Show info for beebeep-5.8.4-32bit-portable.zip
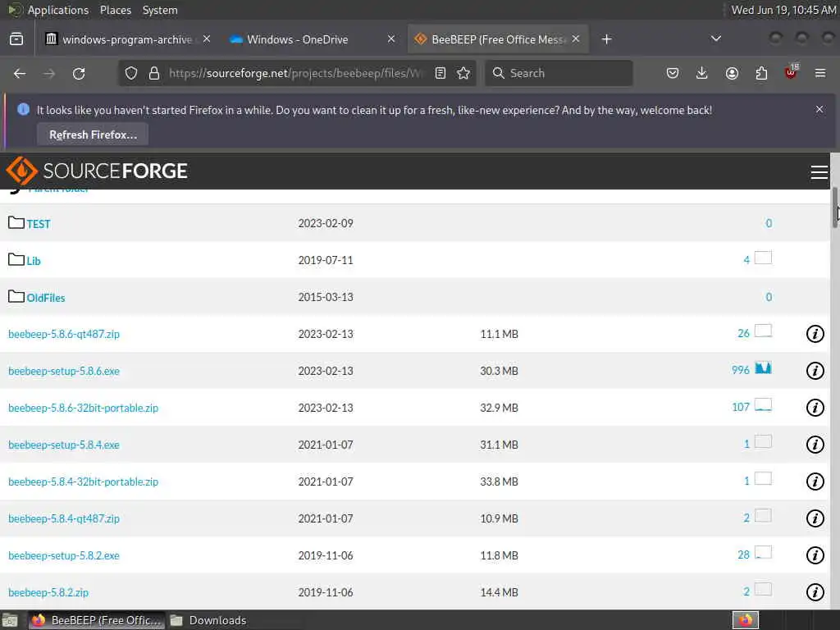This screenshot has height=630, width=840. point(815,482)
